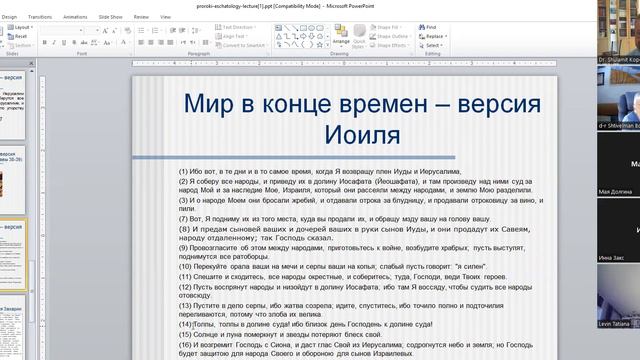Select the Arrow line shape
Image resolution: width=640 pixels, height=360 pixels.
295,28
